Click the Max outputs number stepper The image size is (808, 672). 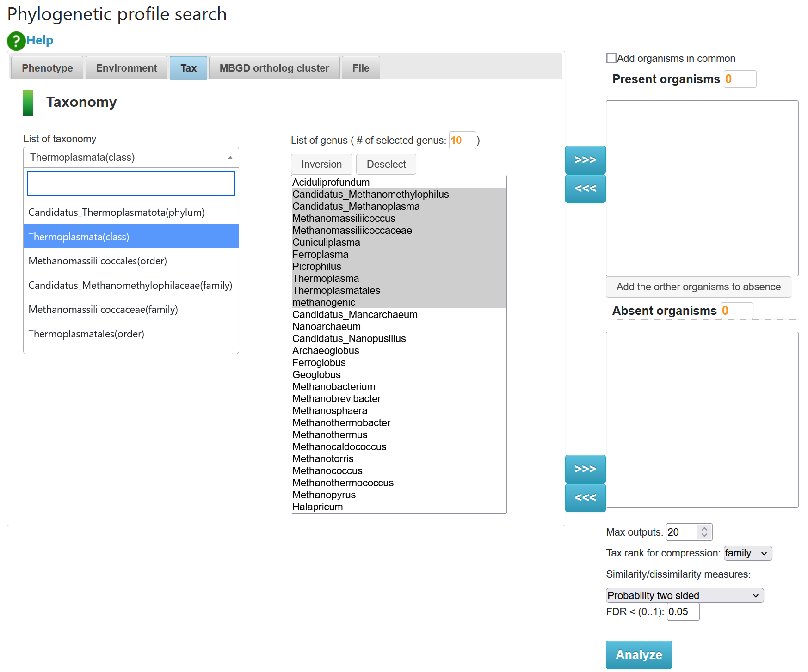click(x=704, y=532)
